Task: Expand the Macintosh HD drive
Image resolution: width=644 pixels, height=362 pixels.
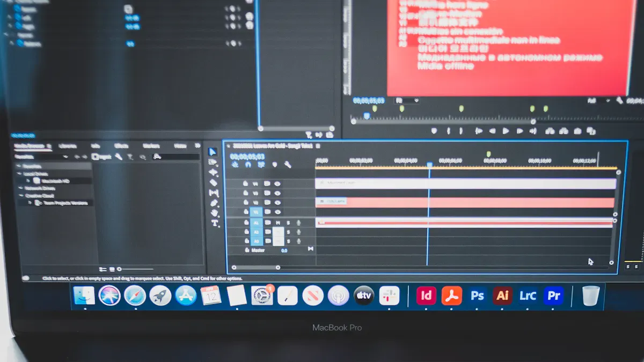Action: point(28,181)
